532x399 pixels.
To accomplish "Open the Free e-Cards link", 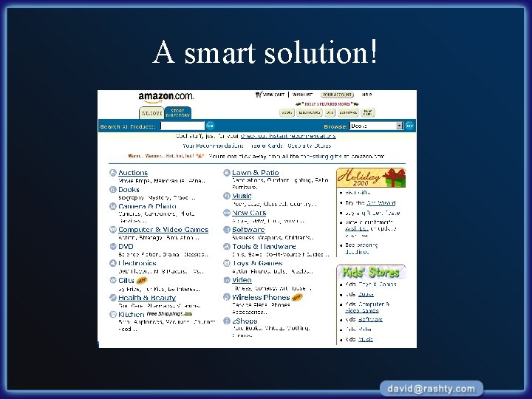I will [267, 146].
